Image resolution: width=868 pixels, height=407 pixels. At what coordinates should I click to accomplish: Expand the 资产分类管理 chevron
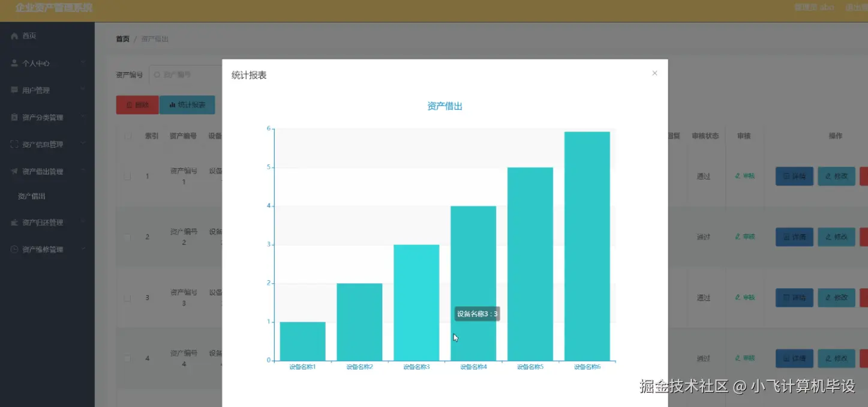point(83,117)
